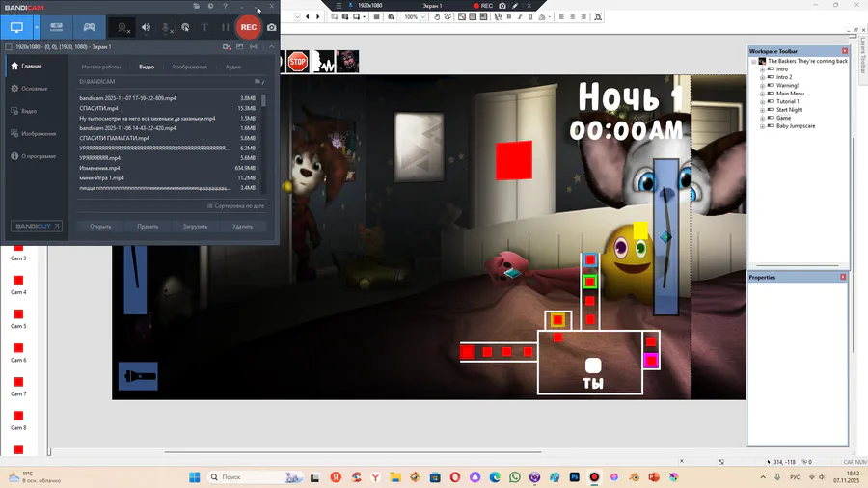Close the Workspace Toolbar panel

pyautogui.click(x=845, y=51)
